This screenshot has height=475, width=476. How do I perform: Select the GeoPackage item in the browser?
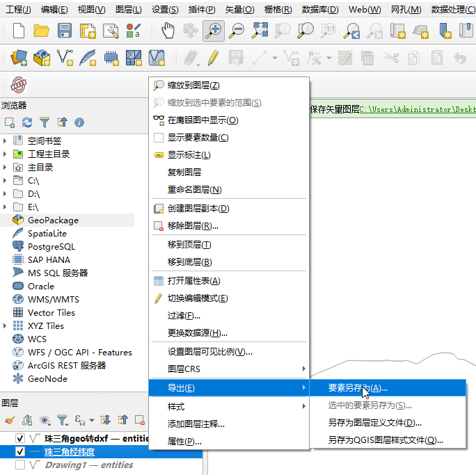53,220
